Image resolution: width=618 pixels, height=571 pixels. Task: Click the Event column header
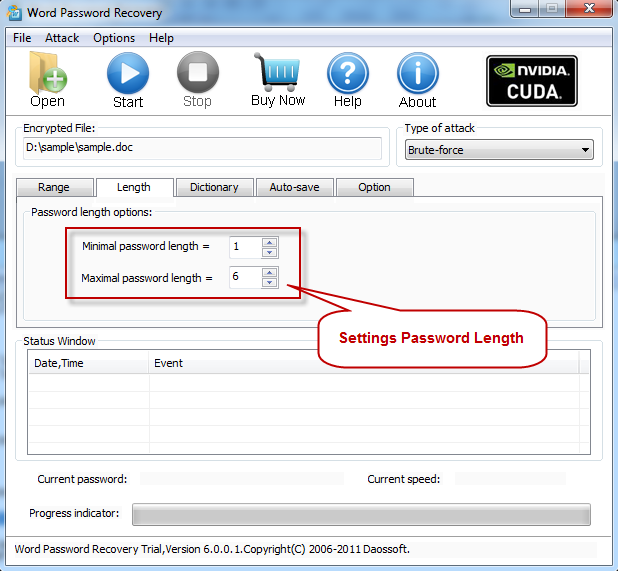pos(363,363)
